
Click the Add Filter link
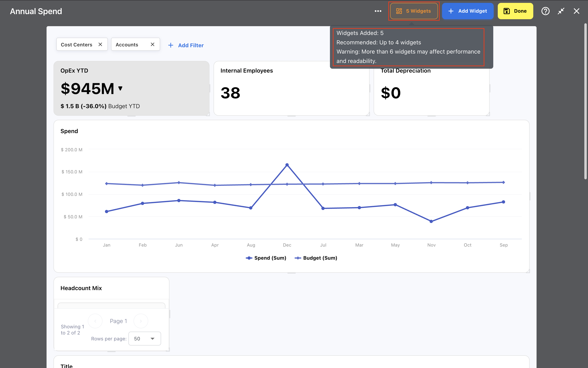(x=191, y=45)
